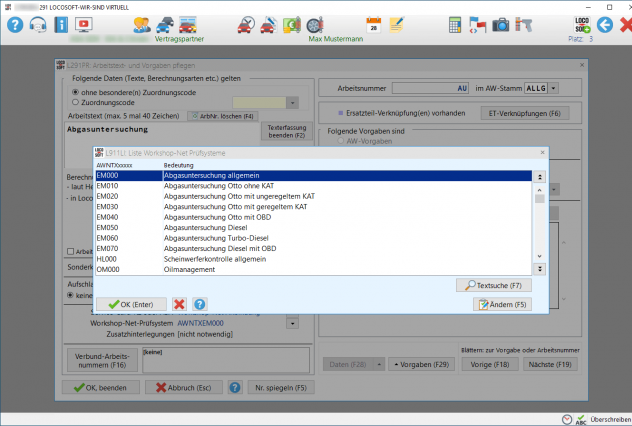Click the list's scroll-to-bottom arrow button
The image size is (632, 426).
click(540, 269)
